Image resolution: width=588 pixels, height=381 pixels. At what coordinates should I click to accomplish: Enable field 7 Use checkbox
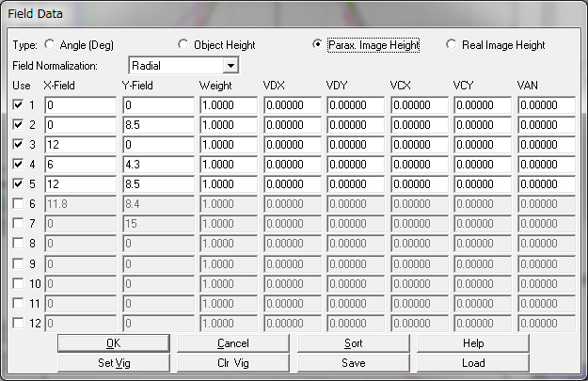click(x=18, y=224)
